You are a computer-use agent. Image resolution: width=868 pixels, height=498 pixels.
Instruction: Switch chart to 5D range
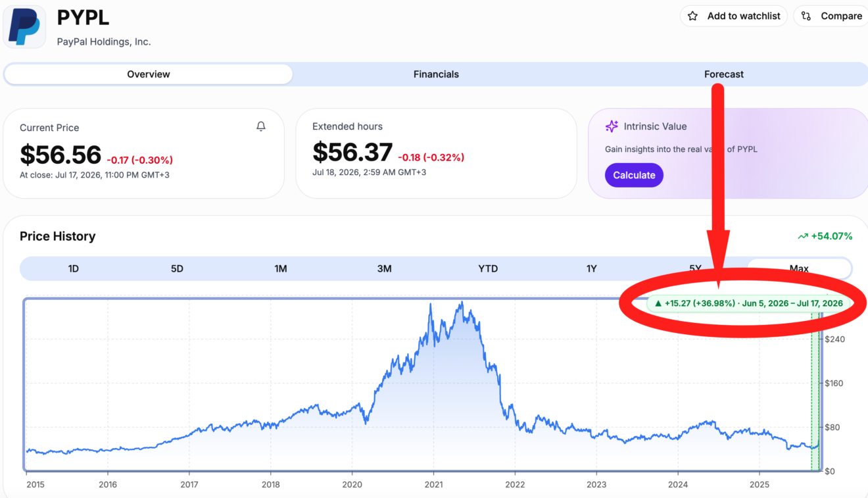177,268
